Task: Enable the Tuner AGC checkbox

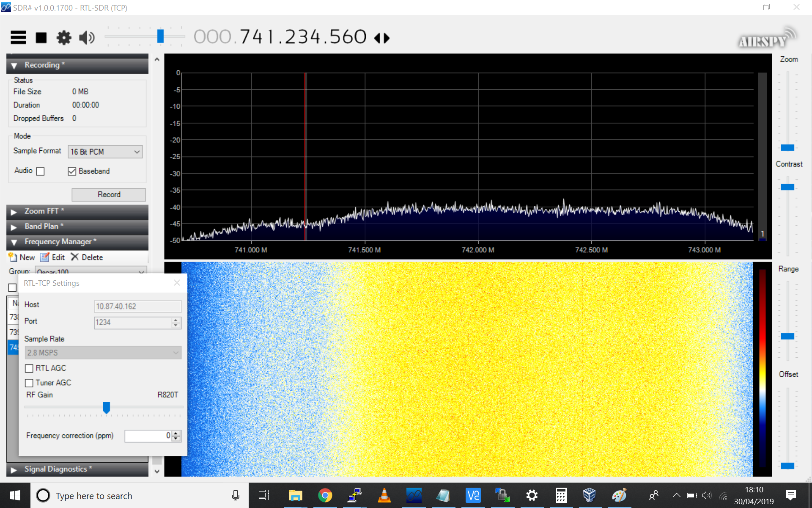Action: click(x=29, y=383)
